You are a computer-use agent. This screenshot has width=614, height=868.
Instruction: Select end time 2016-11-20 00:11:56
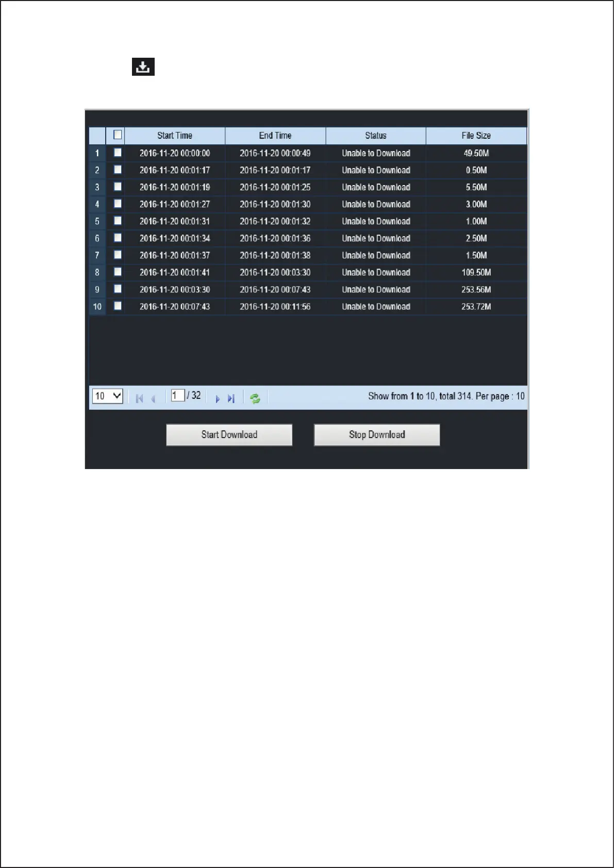pos(275,306)
